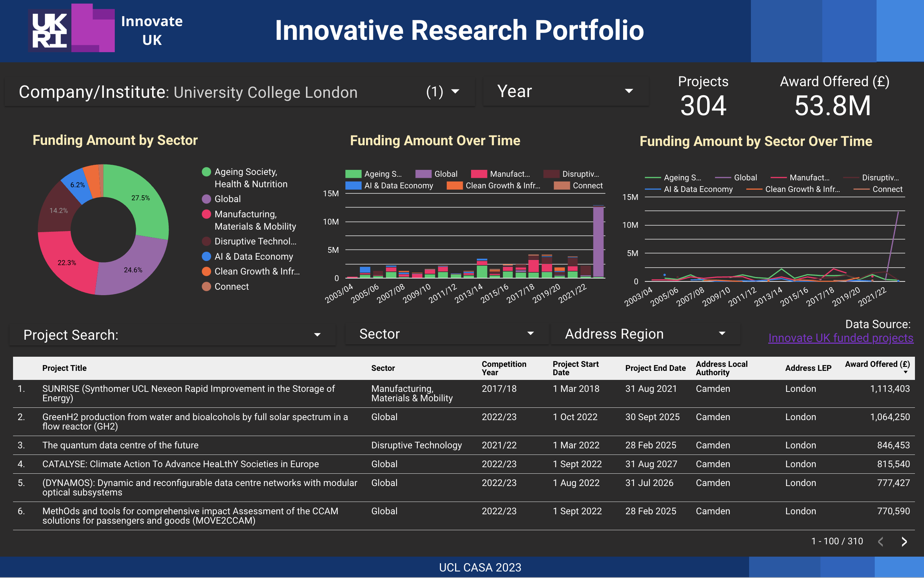Viewport: 924px width, 578px height.
Task: Click award value 1,064,250
Action: tap(890, 417)
